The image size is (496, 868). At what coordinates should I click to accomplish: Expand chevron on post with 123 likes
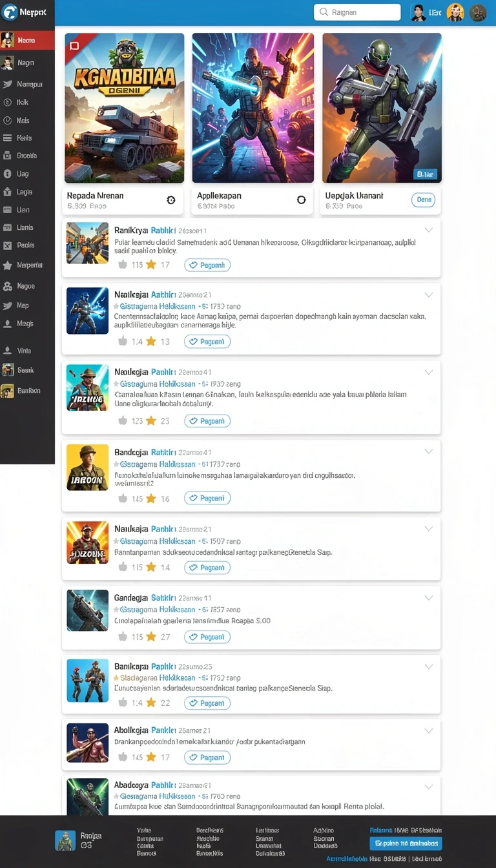point(428,372)
